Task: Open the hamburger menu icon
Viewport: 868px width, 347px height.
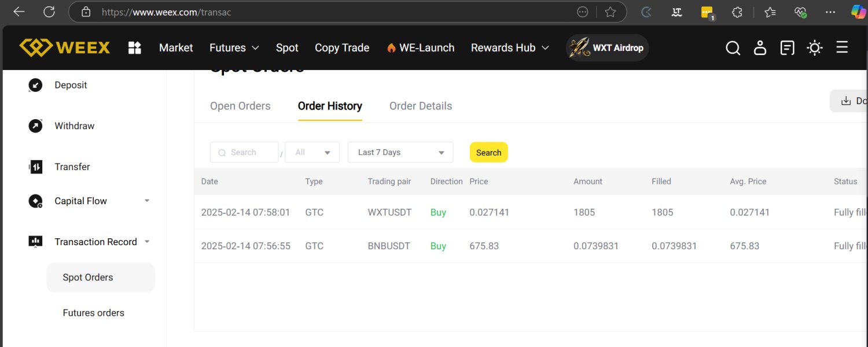Action: tap(842, 47)
